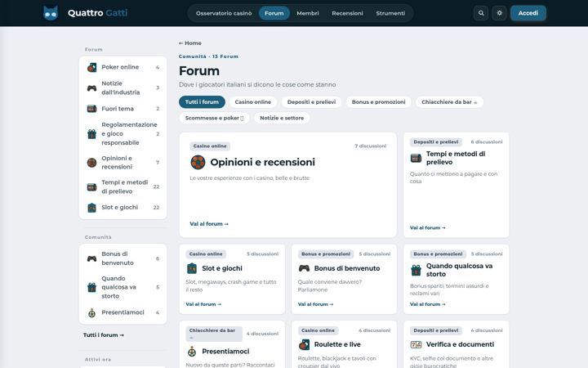Go back via the Home link
The height and width of the screenshot is (368, 588).
click(190, 43)
